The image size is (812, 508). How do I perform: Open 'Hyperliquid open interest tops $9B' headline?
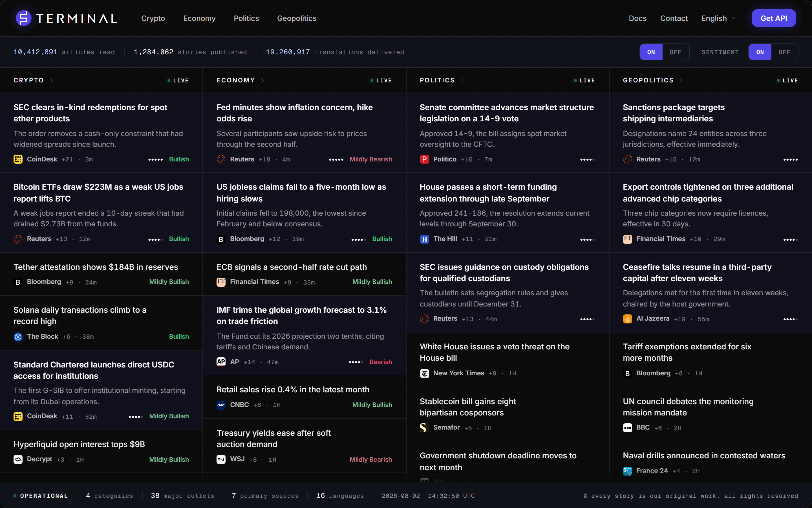[x=79, y=444]
